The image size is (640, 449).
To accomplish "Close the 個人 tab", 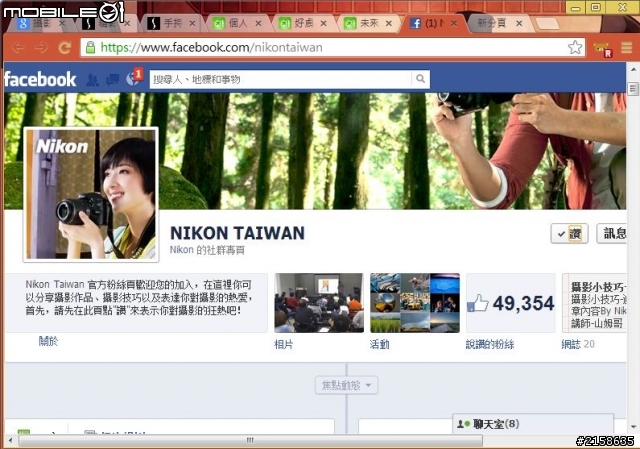I will 258,24.
